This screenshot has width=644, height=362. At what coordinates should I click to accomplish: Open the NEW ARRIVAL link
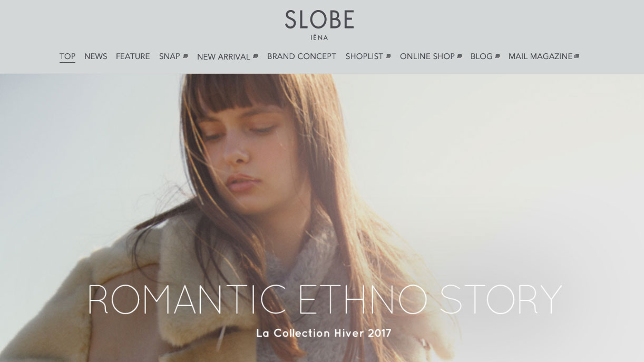[223, 57]
